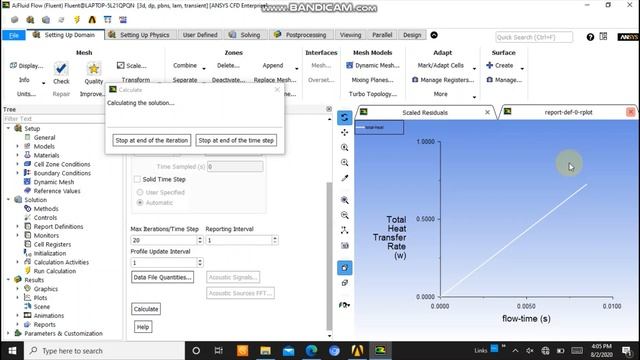Switch to Setting Up Physics tab
Screen dimensions: 640x360
tap(140, 35)
